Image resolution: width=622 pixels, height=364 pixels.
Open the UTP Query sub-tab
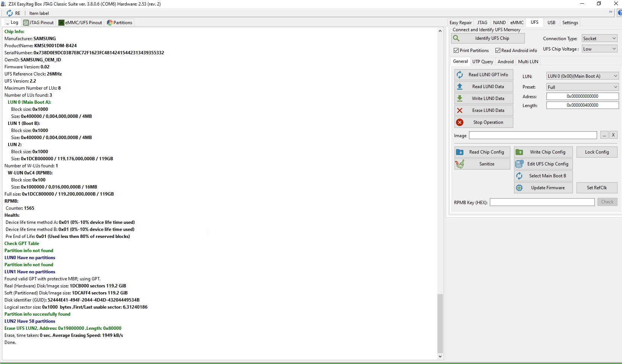coord(483,62)
